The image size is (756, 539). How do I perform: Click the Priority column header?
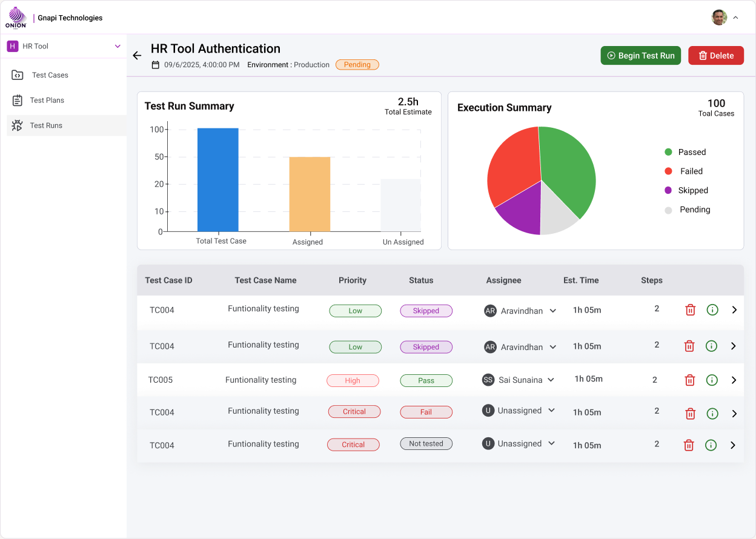point(353,280)
